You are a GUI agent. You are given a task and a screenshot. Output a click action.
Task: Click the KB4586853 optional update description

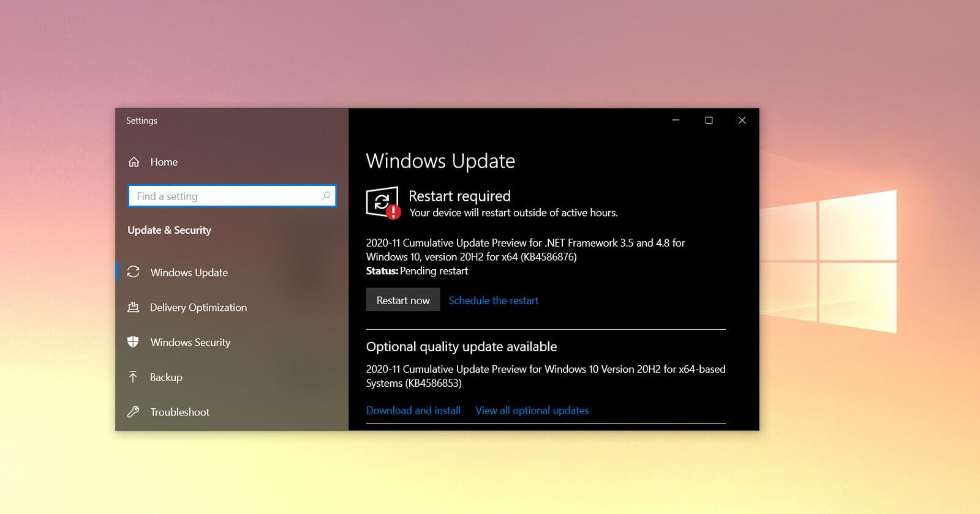pyautogui.click(x=546, y=376)
